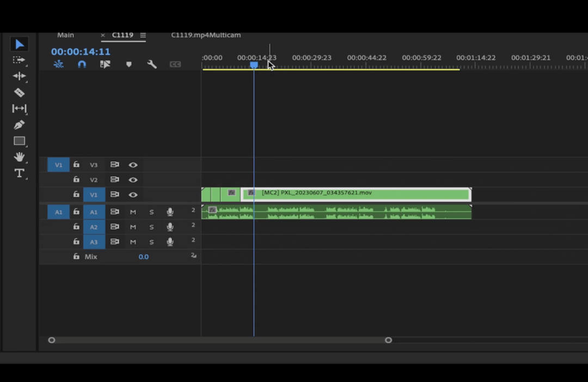The width and height of the screenshot is (588, 382).
Task: Start voice-over recording on A1
Action: [170, 212]
